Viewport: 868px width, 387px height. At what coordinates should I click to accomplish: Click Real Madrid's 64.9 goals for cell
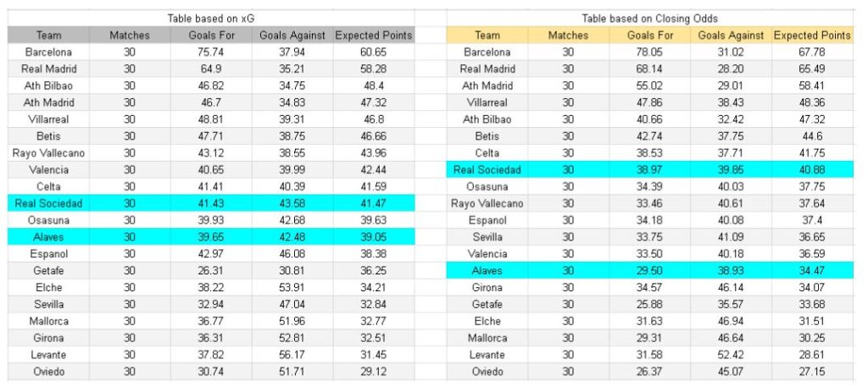(213, 69)
